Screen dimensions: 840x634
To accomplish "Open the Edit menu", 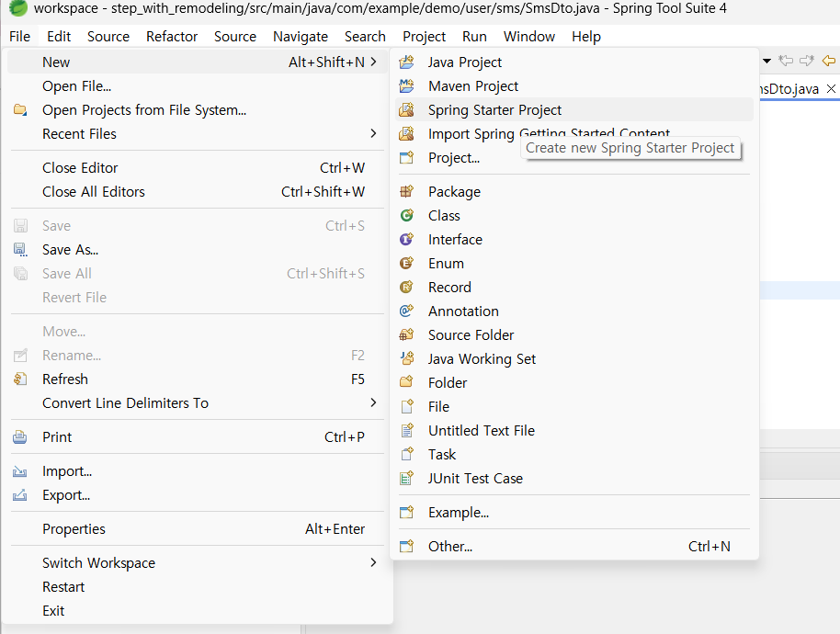I will 59,37.
